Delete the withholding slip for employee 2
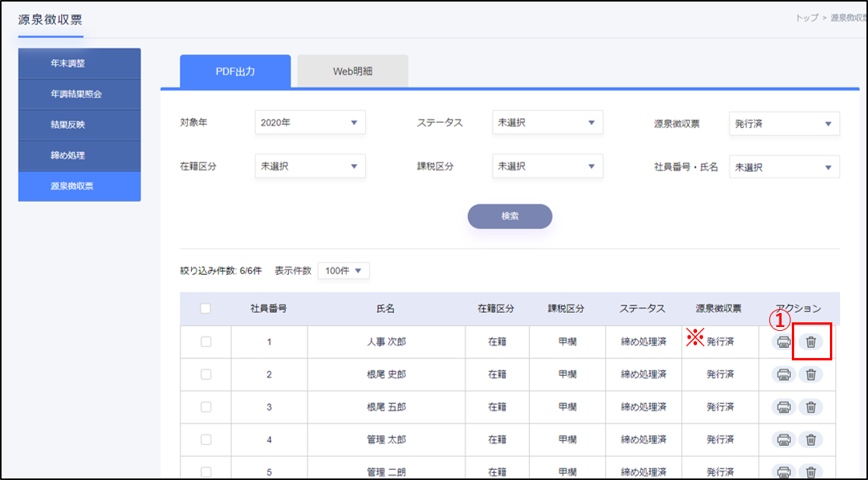The width and height of the screenshot is (868, 480). 810,374
